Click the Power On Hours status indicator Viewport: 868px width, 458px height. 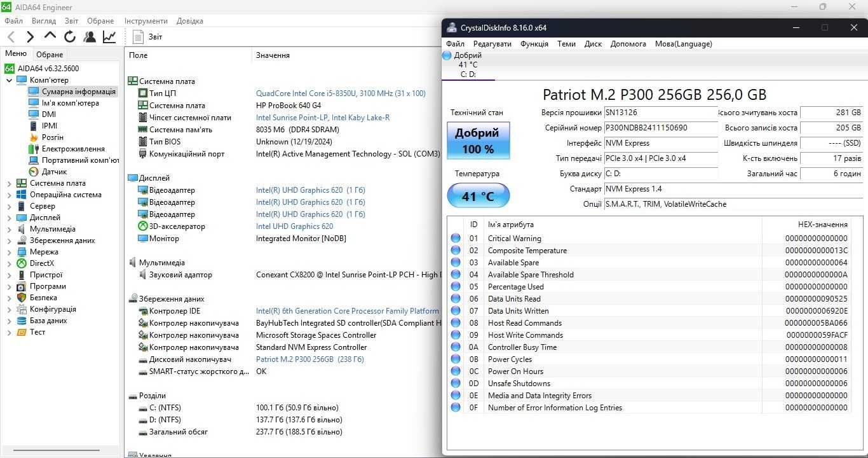click(x=456, y=371)
